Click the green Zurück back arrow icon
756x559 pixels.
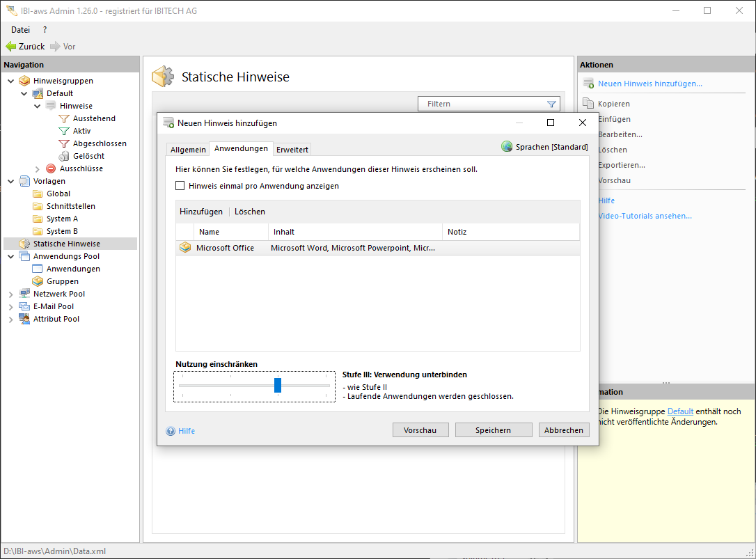pos(10,47)
